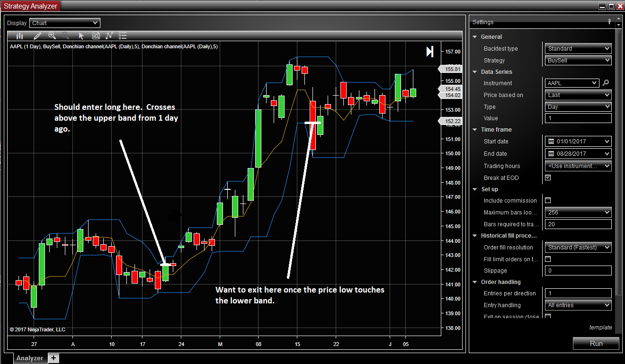Search instruments with the magnifier icon
This screenshot has height=364, width=625.
(x=606, y=83)
